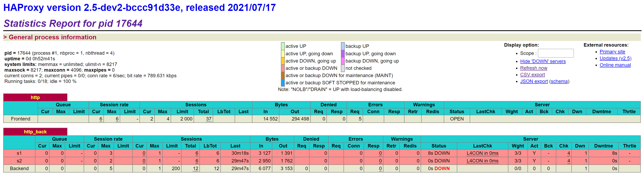Click s2 bytes in value 2 950
The height and width of the screenshot is (182, 644).
[x=264, y=161]
